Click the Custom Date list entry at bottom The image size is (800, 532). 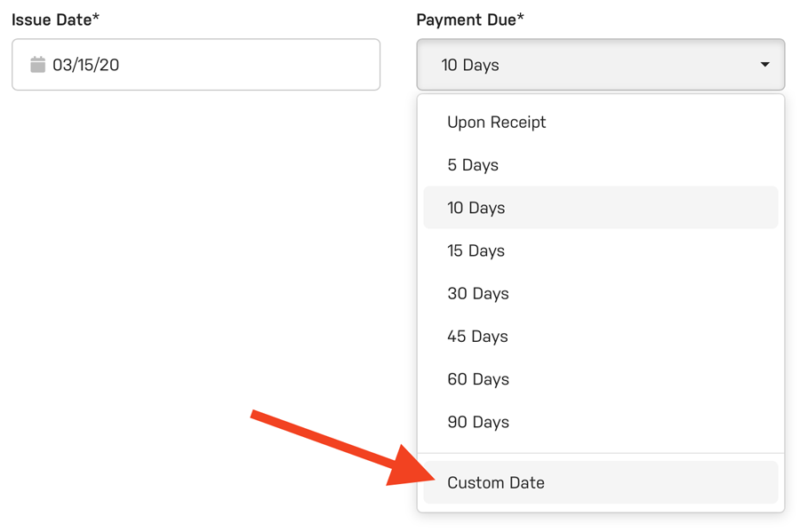tap(496, 482)
